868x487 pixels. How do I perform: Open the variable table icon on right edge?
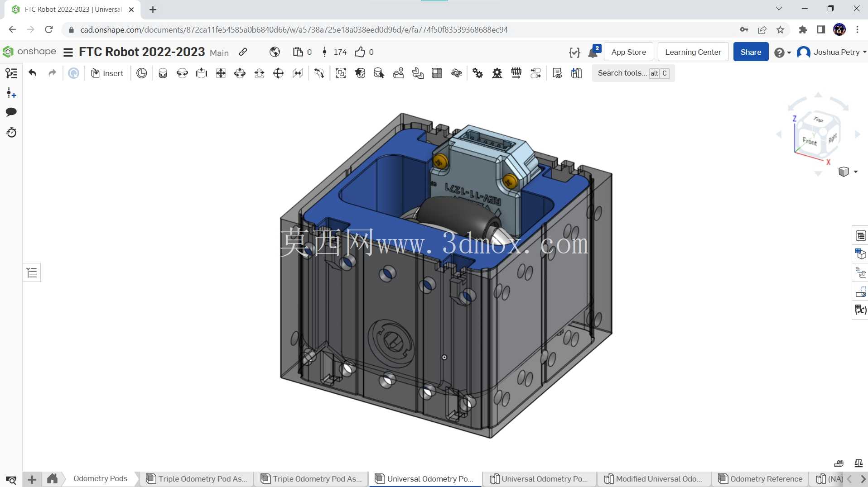click(861, 310)
